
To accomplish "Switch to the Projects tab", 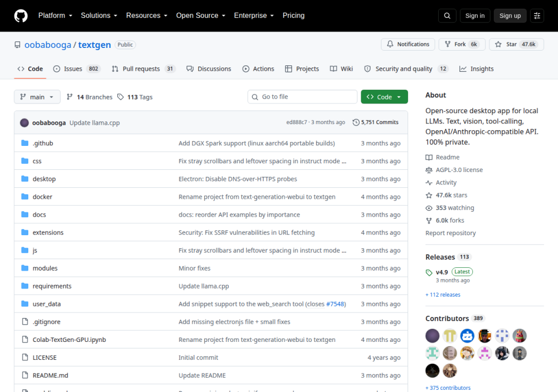I will click(x=302, y=69).
